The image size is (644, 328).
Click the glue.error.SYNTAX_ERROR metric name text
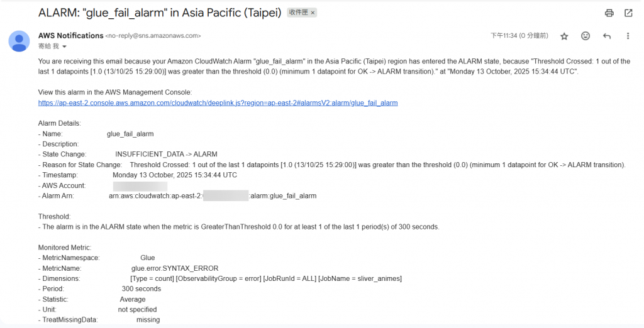(x=175, y=268)
